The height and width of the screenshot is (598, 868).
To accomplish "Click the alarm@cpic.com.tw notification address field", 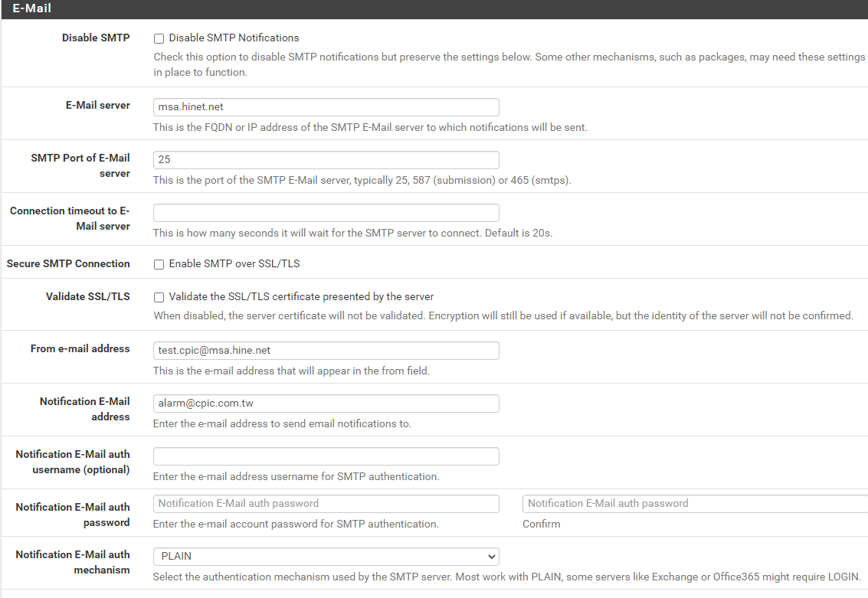I will (x=326, y=404).
